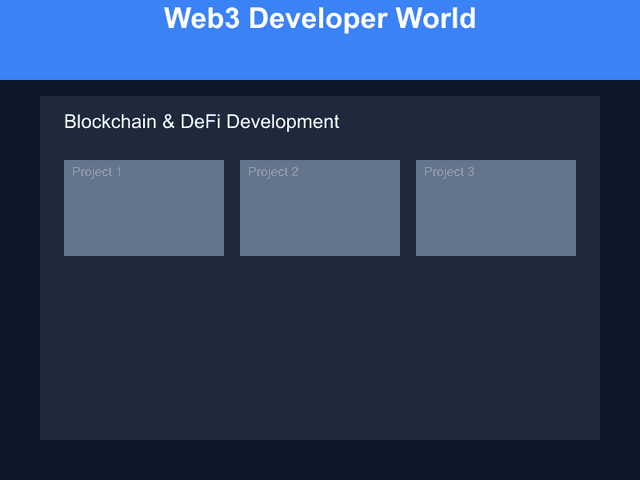Click the word "Blockchain" in the section heading
This screenshot has height=480, width=640.
tap(110, 122)
